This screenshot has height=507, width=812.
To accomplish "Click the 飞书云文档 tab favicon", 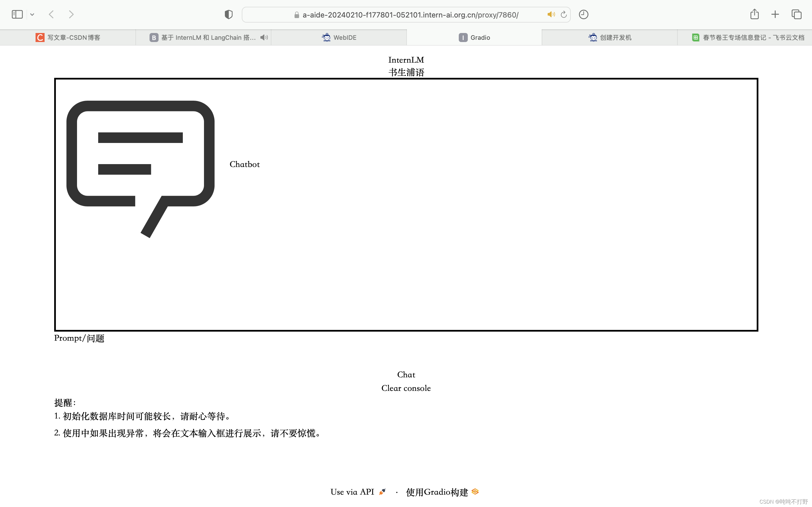I will coord(695,38).
